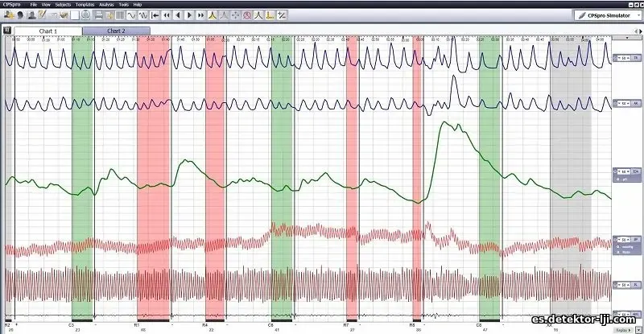Viewport: 644px width, 334px height.
Task: Select the second radio option under BP channel
Action: [618, 252]
